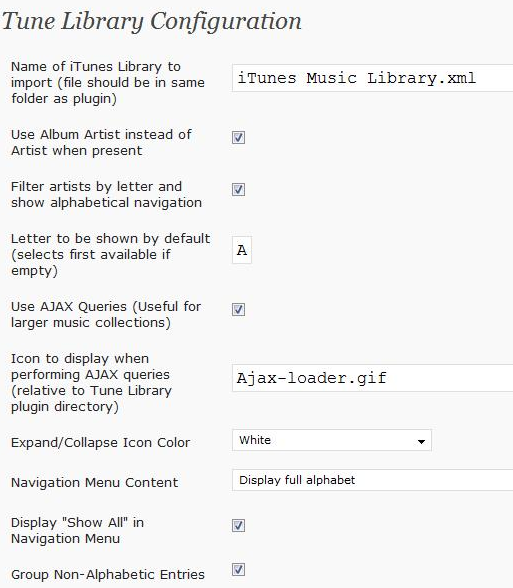
Task: Click the iTunes Music Library.xml text field
Action: [372, 78]
